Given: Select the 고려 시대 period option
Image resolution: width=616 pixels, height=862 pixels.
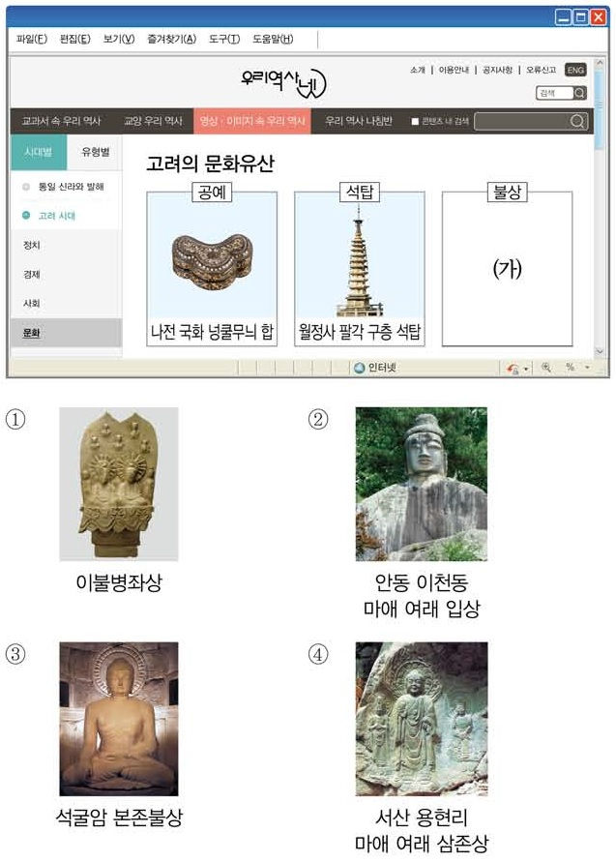Looking at the screenshot, I should [x=26, y=216].
